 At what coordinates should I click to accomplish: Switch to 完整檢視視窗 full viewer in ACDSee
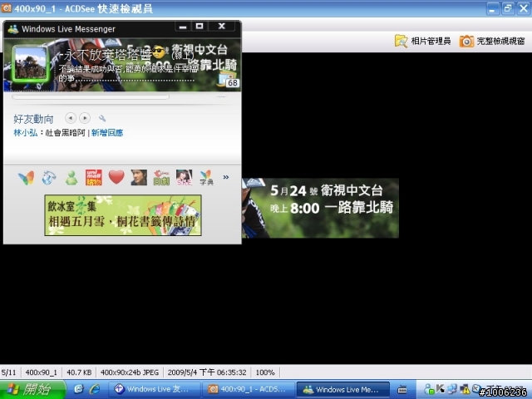click(x=492, y=41)
